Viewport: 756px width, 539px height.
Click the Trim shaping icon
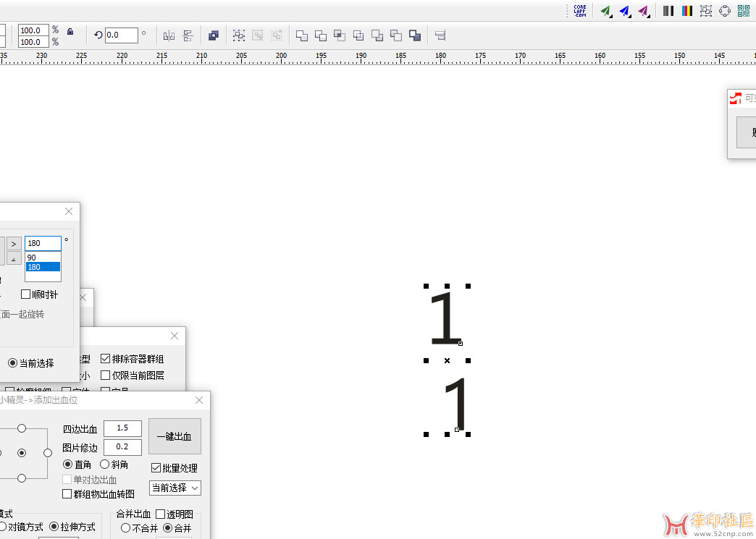[321, 35]
